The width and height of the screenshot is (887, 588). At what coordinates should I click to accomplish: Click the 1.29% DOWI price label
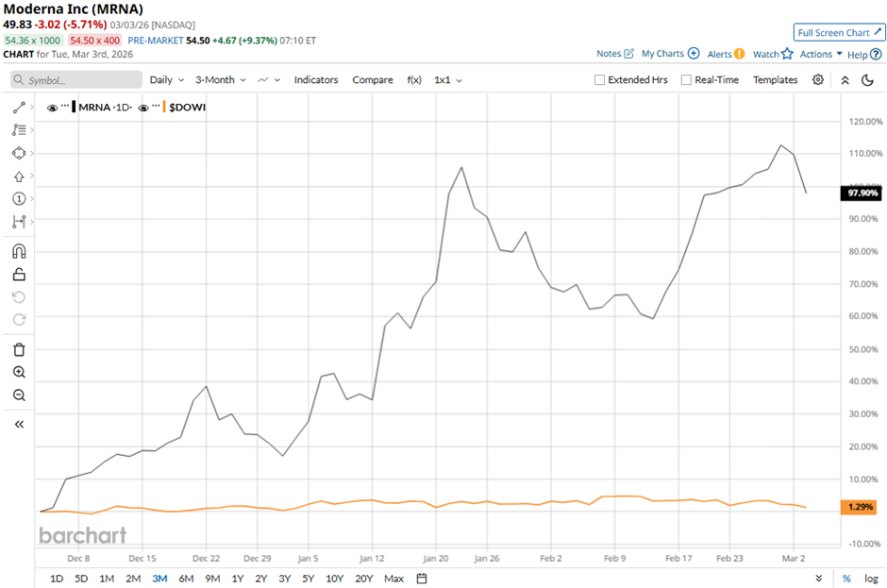pos(861,507)
